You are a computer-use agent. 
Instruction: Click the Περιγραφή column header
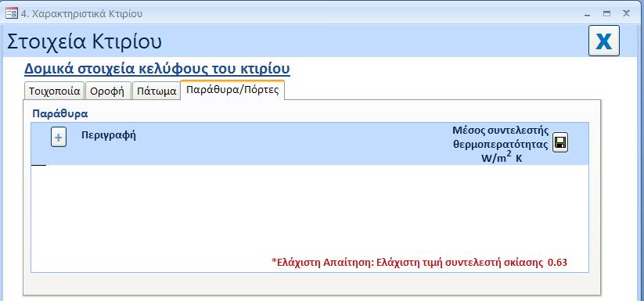click(109, 135)
